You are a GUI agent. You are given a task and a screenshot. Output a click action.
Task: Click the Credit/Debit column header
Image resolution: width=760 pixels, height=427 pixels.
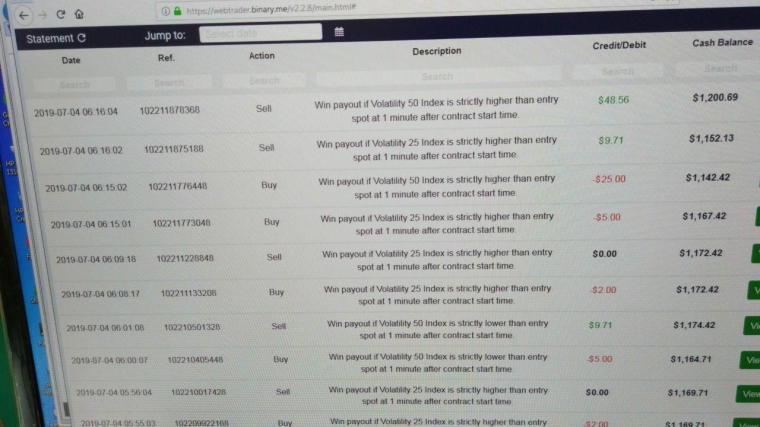point(618,46)
